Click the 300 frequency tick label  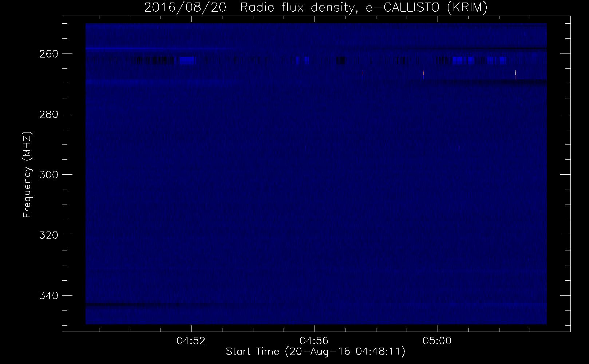tap(48, 175)
